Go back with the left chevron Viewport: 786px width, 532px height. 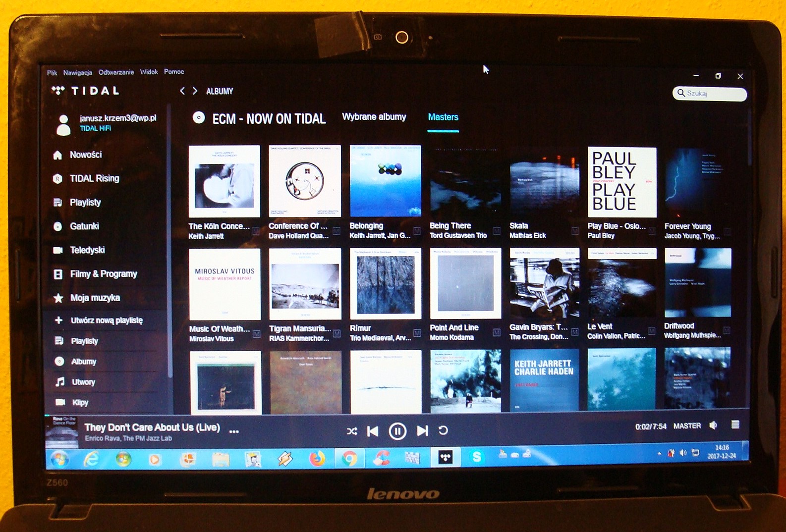pyautogui.click(x=182, y=91)
